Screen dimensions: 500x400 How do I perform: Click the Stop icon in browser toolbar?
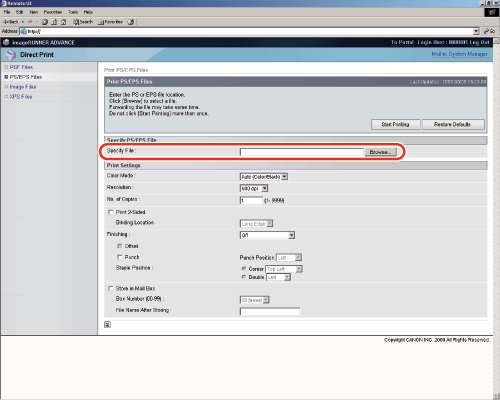click(x=45, y=22)
